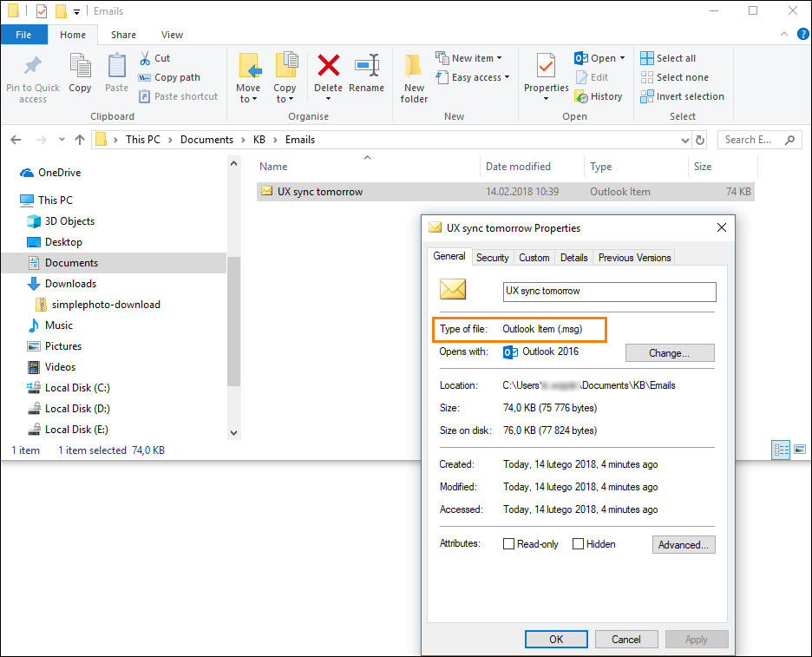This screenshot has height=657, width=812.
Task: Switch to the Details tab
Action: (573, 257)
